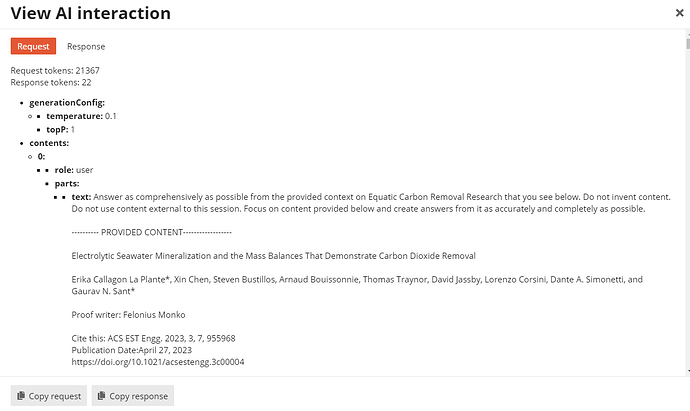Close the View AI interaction dialog

pos(679,13)
